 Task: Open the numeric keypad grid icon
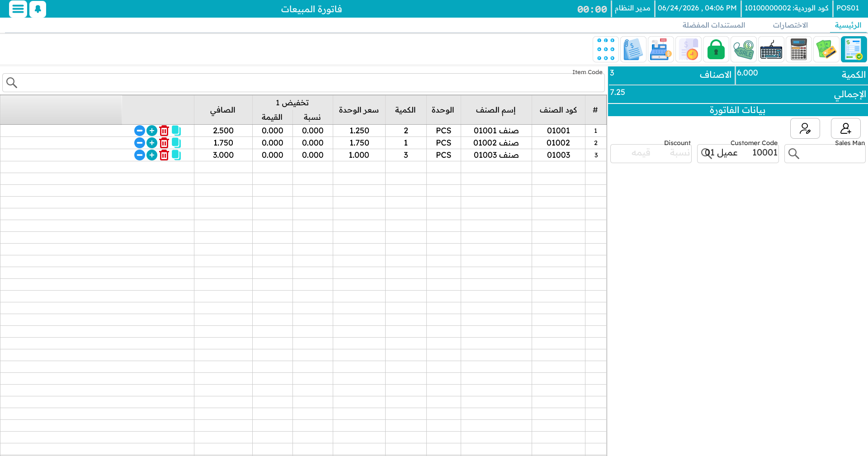(x=606, y=49)
